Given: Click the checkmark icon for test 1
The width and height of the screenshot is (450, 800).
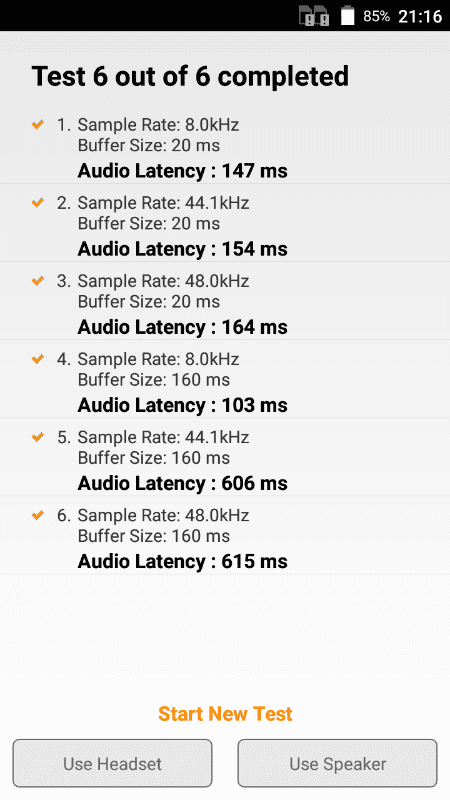Looking at the screenshot, I should click(38, 124).
